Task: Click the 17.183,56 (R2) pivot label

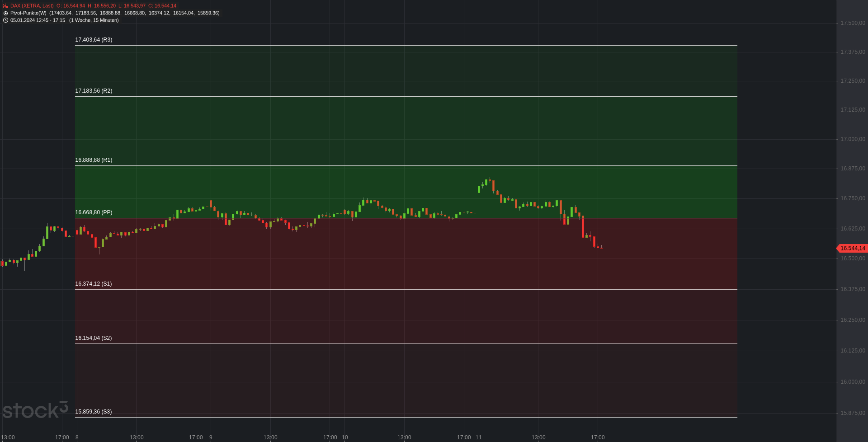Action: (x=94, y=91)
